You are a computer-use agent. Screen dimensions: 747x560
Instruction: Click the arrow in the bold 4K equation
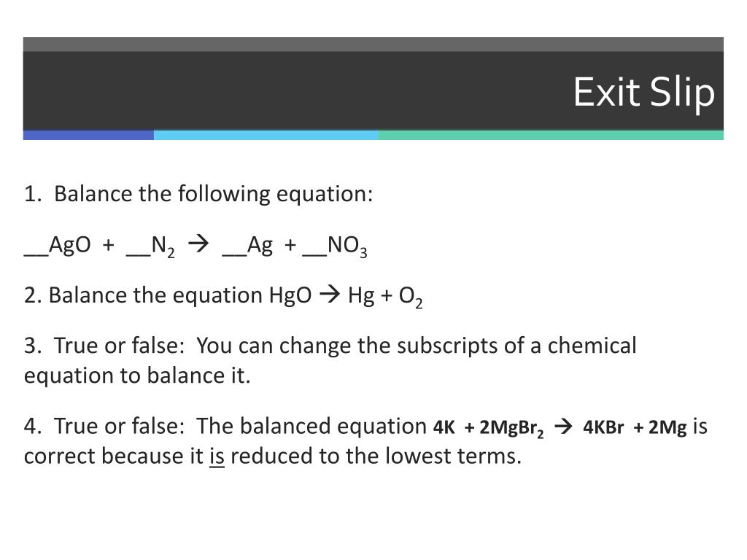tap(563, 427)
